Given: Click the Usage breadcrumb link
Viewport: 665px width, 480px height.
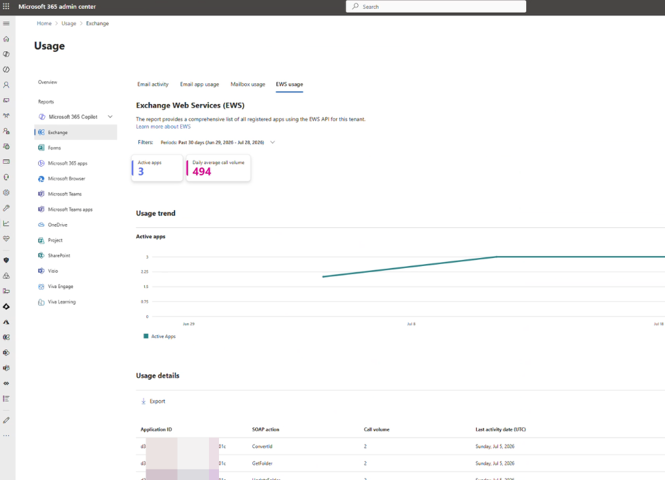Looking at the screenshot, I should coord(69,23).
